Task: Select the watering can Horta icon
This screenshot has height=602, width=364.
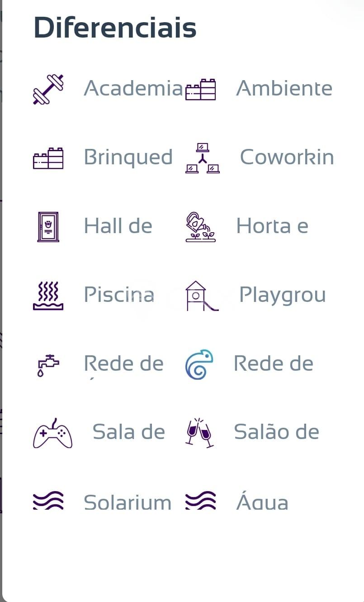Action: (201, 226)
